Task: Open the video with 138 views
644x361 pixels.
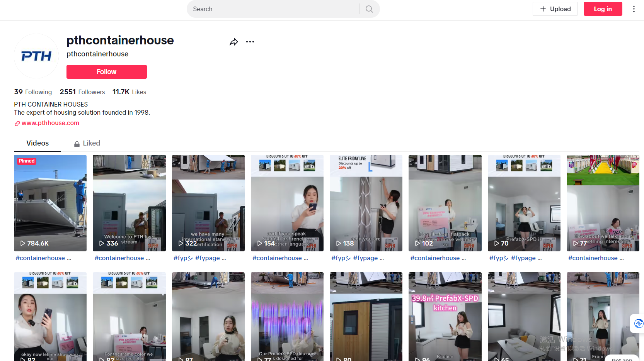Action: pos(366,203)
